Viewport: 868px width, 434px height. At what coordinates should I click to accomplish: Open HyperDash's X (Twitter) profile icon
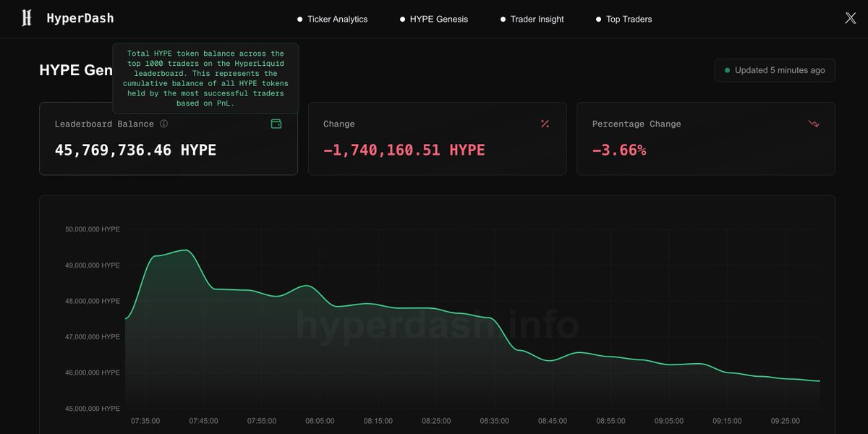pos(851,18)
